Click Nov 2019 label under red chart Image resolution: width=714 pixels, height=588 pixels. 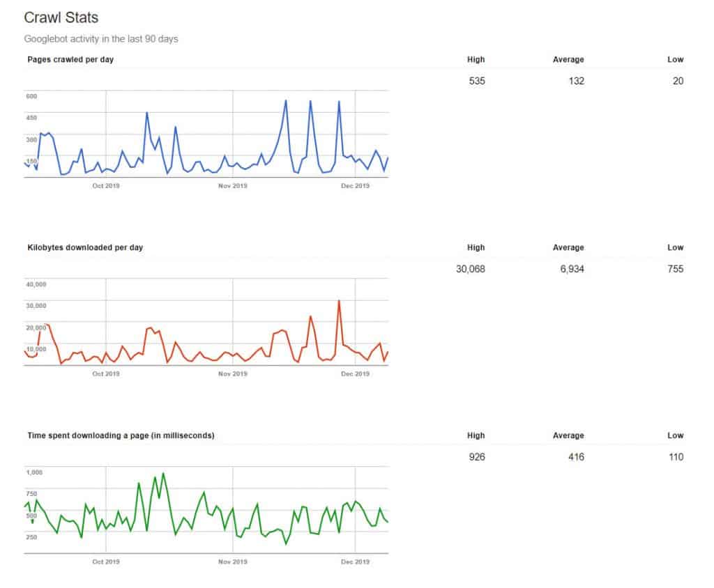tap(233, 373)
